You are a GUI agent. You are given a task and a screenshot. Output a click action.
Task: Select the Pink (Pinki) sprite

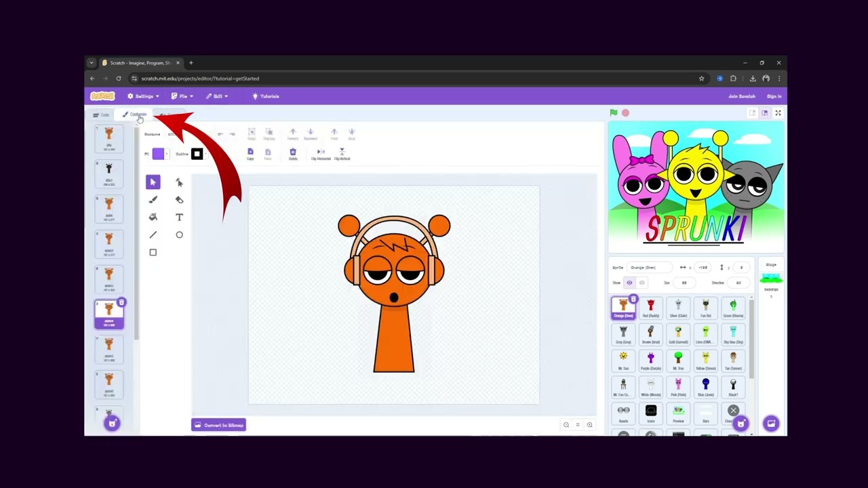[x=678, y=387]
